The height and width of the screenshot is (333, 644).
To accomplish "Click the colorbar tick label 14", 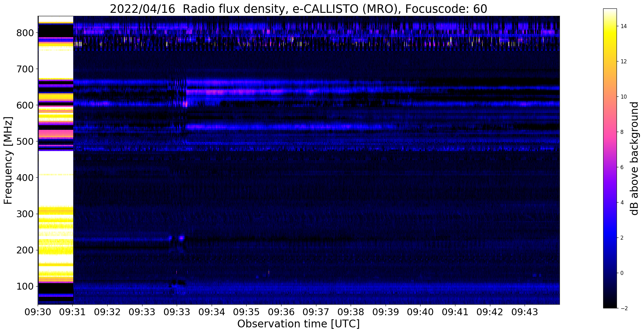I will point(624,26).
